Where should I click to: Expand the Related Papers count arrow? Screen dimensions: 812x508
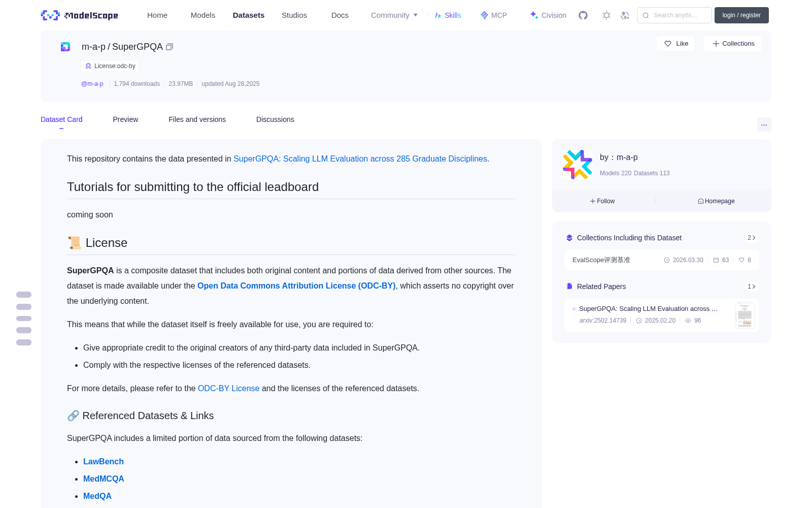tap(752, 287)
